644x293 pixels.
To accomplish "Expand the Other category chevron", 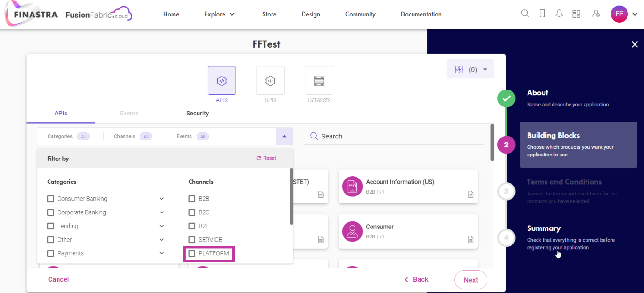I will tap(162, 240).
